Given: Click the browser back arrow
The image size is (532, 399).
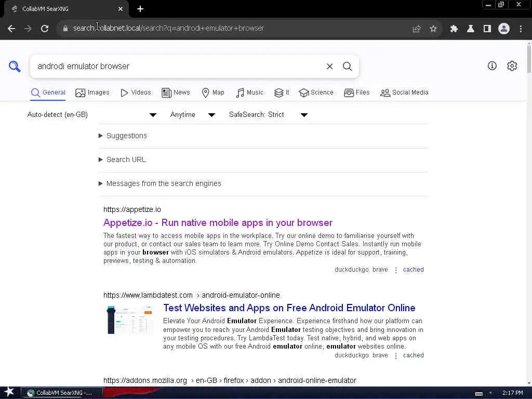Looking at the screenshot, I should click(11, 29).
